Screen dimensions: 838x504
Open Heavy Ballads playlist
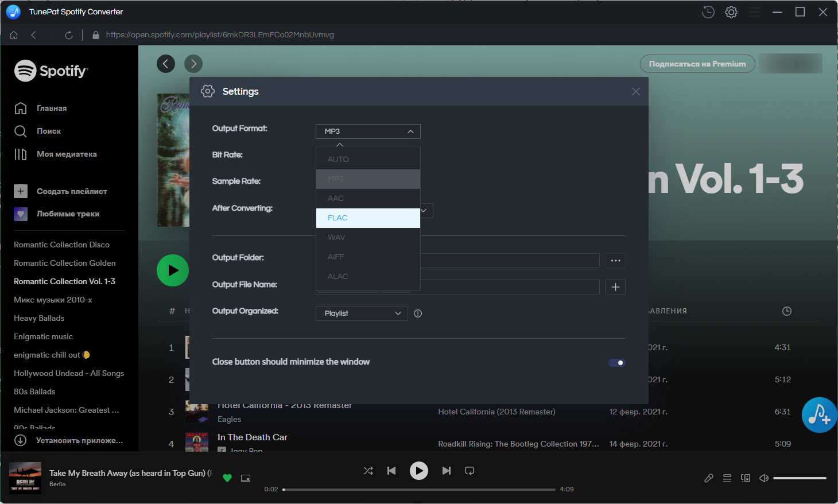click(x=39, y=318)
